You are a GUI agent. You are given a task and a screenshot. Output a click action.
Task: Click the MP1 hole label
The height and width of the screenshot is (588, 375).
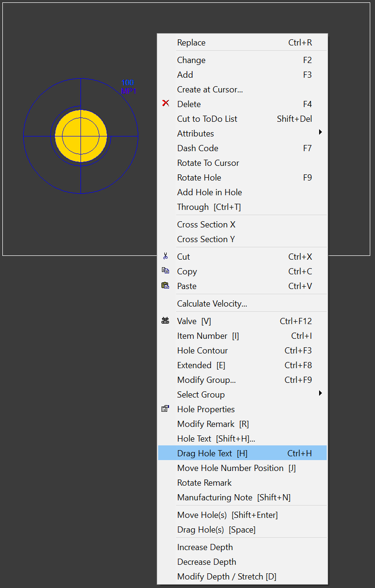tap(129, 90)
